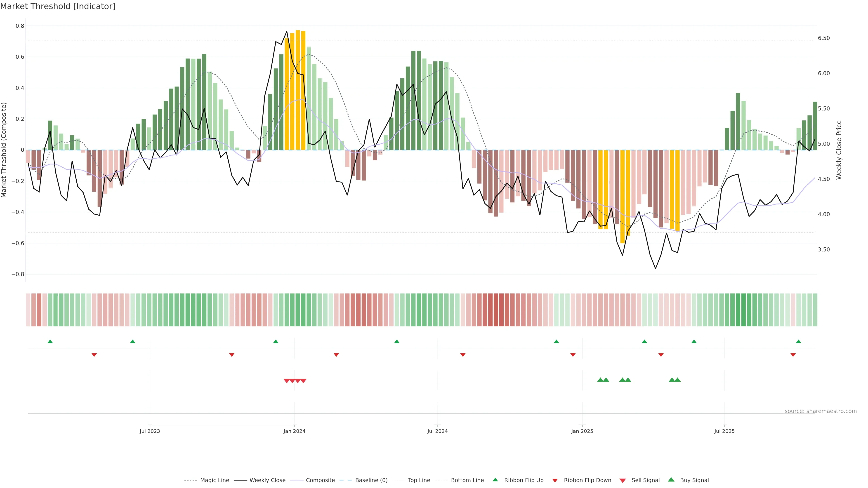
Task: Toggle the Composite legend entry
Action: pyautogui.click(x=320, y=480)
